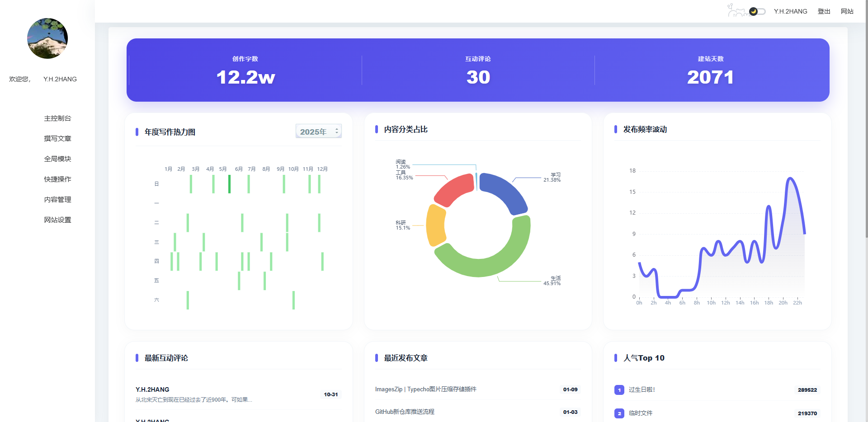
Task: Click the 登出 logout link
Action: click(824, 11)
